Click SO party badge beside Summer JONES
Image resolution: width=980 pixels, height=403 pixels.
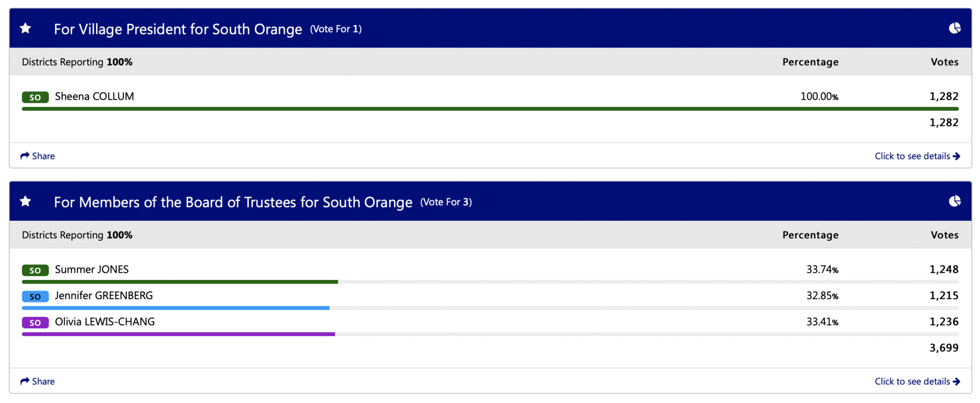pos(35,270)
